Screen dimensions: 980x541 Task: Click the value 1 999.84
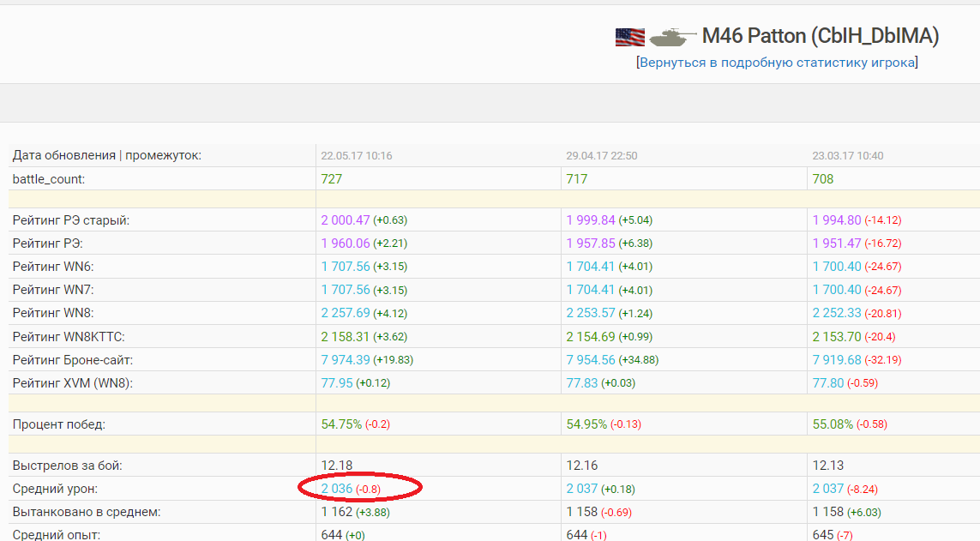click(591, 219)
